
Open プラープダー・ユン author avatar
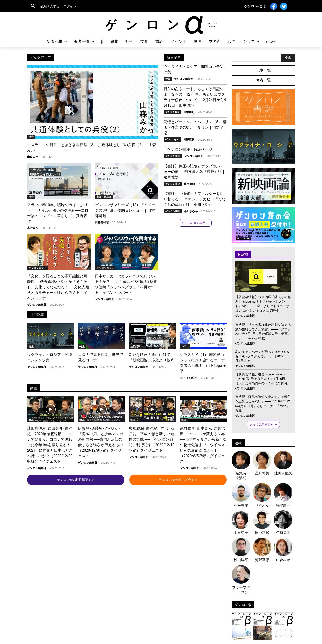(241, 574)
